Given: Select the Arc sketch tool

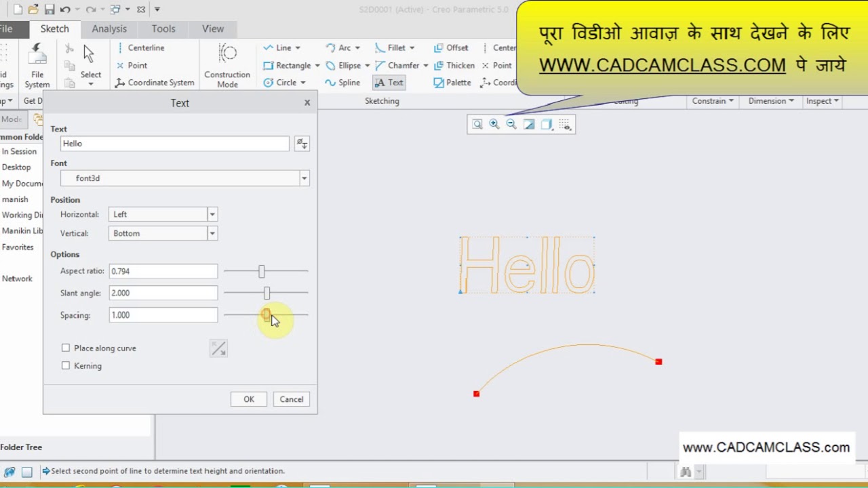Looking at the screenshot, I should (338, 48).
